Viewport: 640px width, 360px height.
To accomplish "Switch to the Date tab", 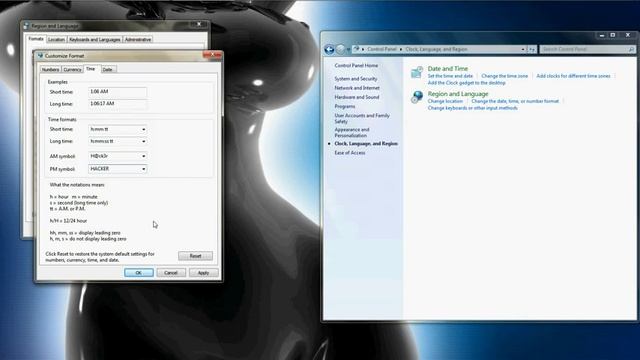I will point(107,70).
